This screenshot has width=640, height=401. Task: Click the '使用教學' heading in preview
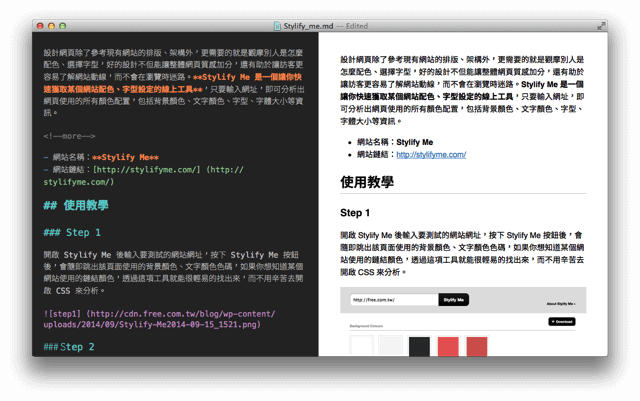367,182
